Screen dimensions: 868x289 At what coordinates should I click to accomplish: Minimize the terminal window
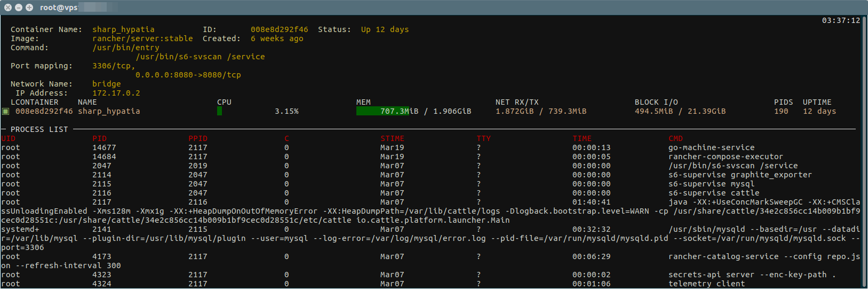(x=19, y=7)
